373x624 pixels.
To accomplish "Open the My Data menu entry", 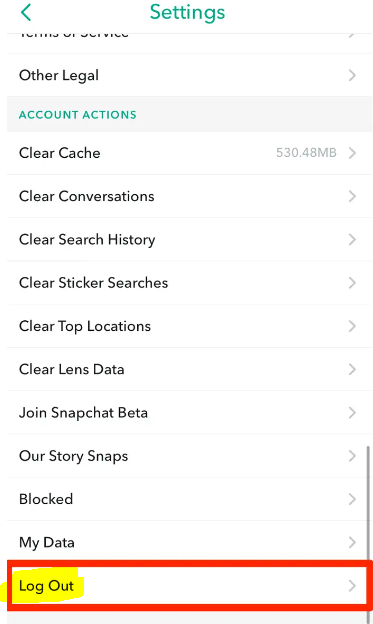I will [x=187, y=542].
